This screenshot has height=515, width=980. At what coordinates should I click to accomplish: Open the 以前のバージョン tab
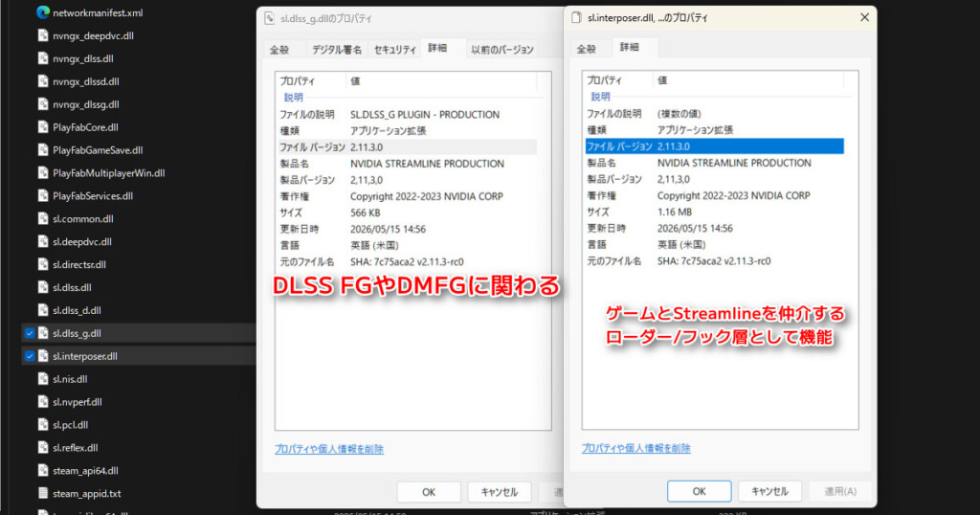(x=502, y=50)
